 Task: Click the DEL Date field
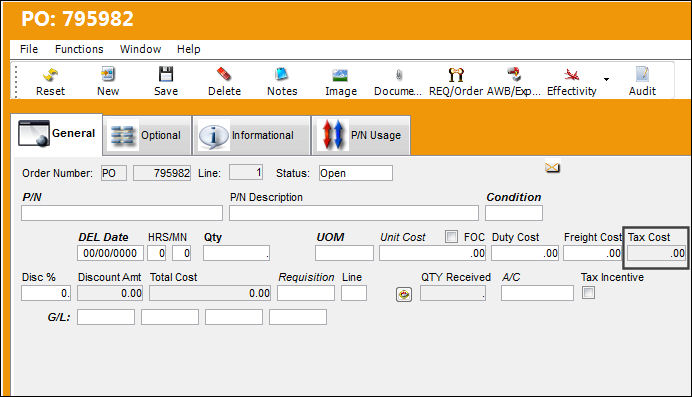pyautogui.click(x=110, y=253)
